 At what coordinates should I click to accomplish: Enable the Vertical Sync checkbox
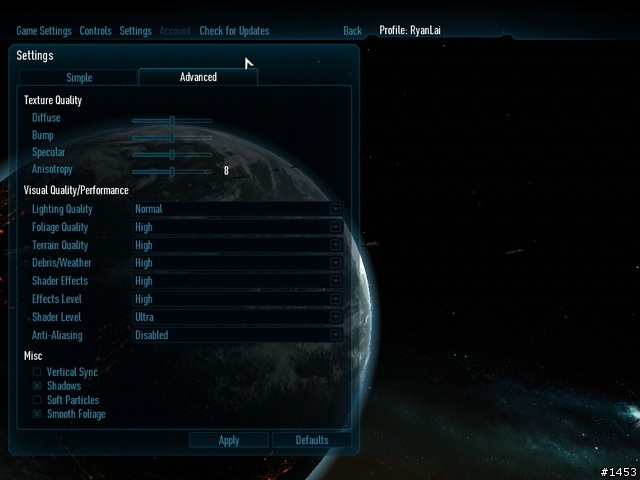click(x=37, y=372)
